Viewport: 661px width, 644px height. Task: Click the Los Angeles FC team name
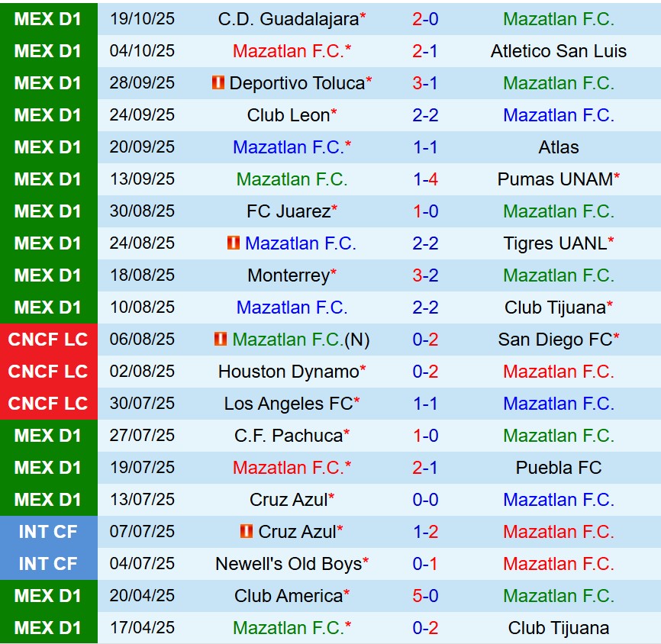coord(289,404)
